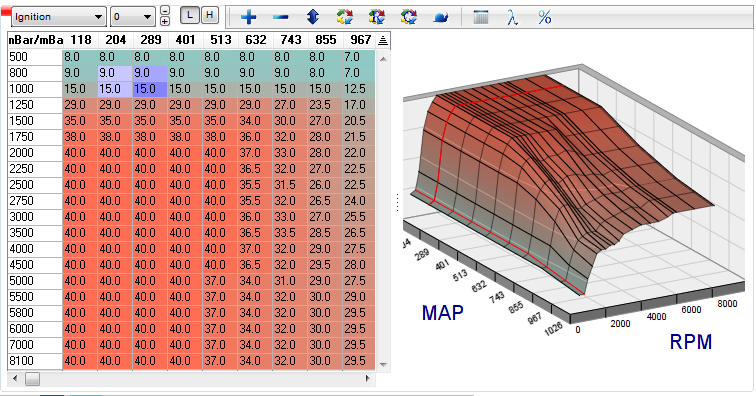Click the small plus stepper button
Viewport: 756px width, 396px height.
[x=164, y=21]
